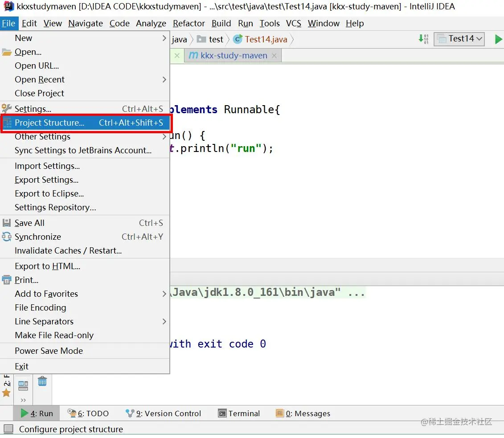Click the green Run button in toolbar
This screenshot has height=438, width=504.
(x=498, y=39)
